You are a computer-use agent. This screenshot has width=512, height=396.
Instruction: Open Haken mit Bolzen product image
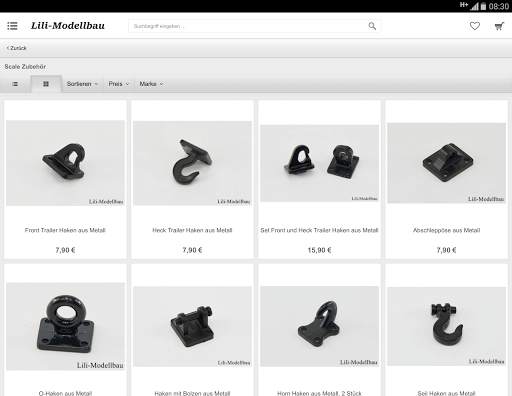(192, 326)
